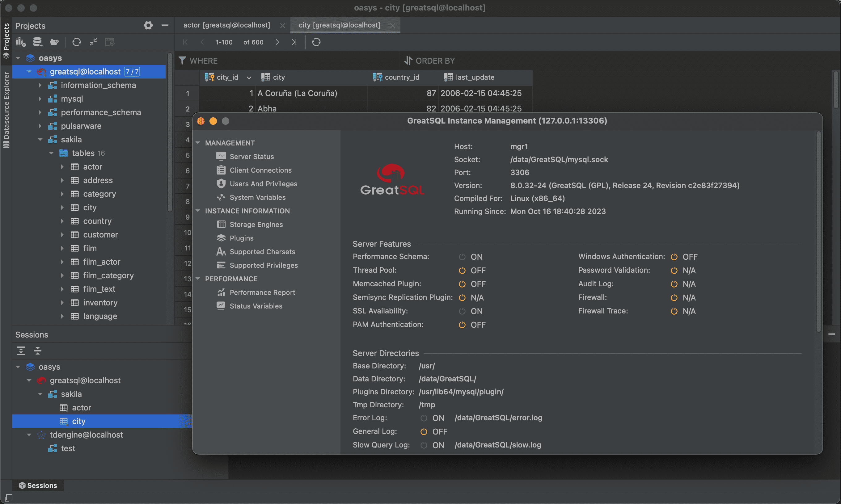Close the actor tab
This screenshot has height=504, width=841.
click(x=282, y=25)
